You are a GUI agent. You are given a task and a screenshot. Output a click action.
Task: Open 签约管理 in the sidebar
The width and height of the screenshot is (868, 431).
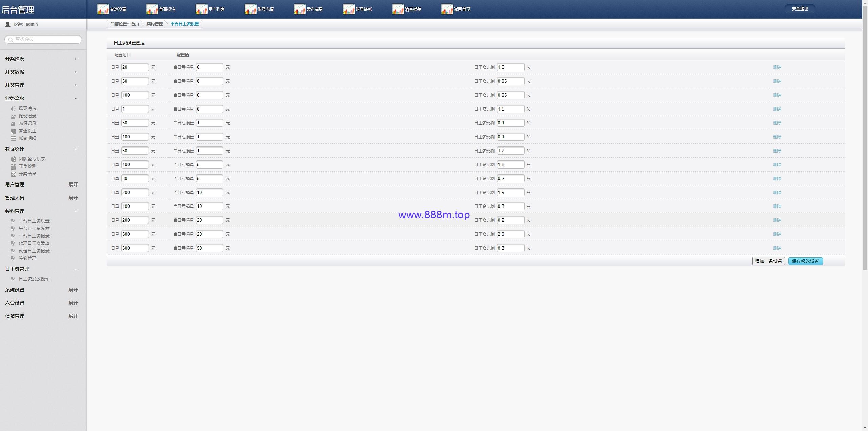point(27,258)
